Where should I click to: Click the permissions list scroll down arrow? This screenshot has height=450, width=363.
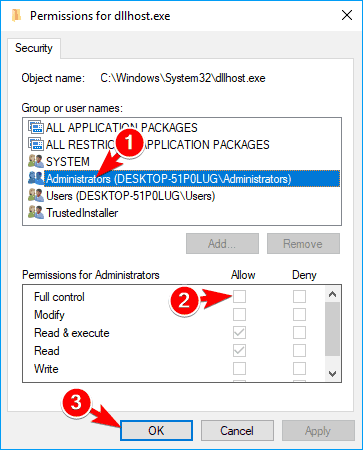click(332, 374)
